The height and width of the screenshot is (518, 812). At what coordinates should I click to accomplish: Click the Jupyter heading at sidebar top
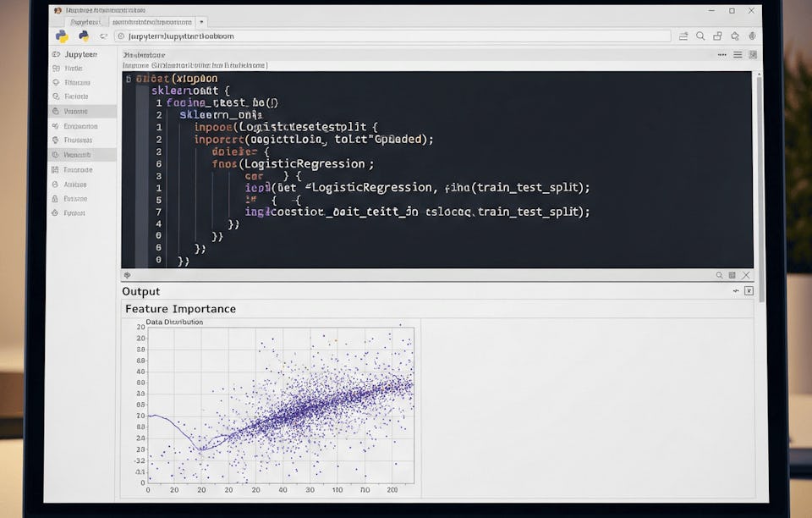point(81,54)
